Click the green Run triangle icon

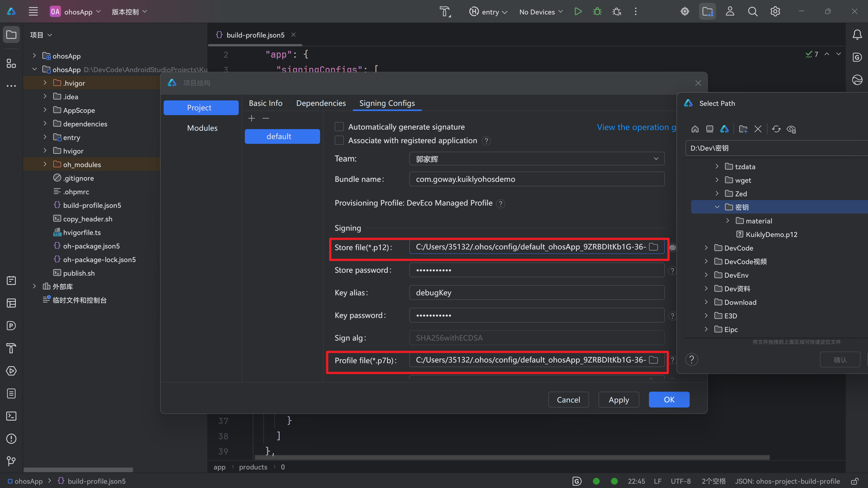tap(578, 12)
